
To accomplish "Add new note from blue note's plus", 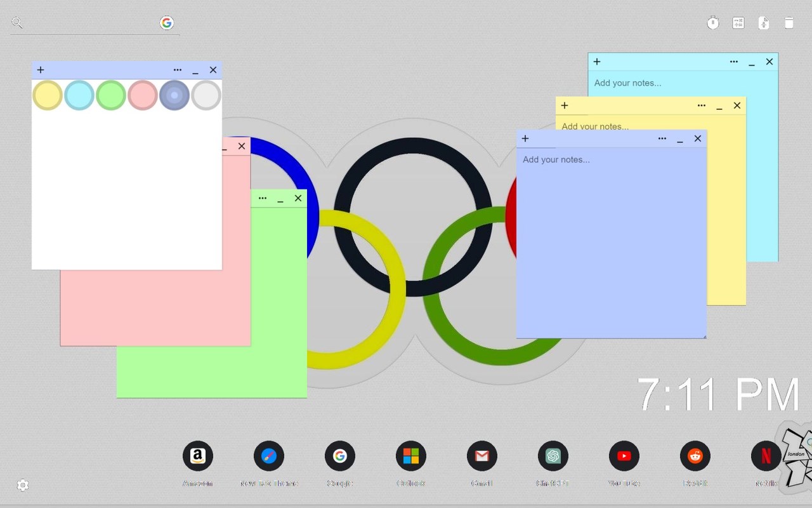I will [x=525, y=138].
